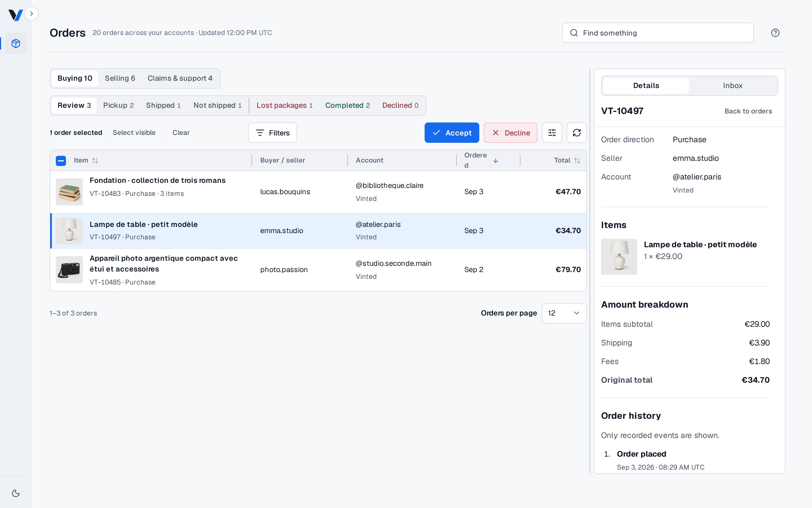Image resolution: width=812 pixels, height=508 pixels.
Task: Select the Fondation · collection de trois romans order
Action: click(318, 192)
